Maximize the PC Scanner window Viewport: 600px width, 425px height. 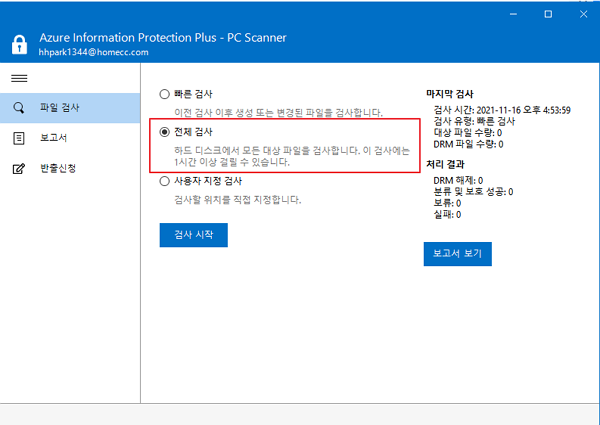[x=547, y=14]
